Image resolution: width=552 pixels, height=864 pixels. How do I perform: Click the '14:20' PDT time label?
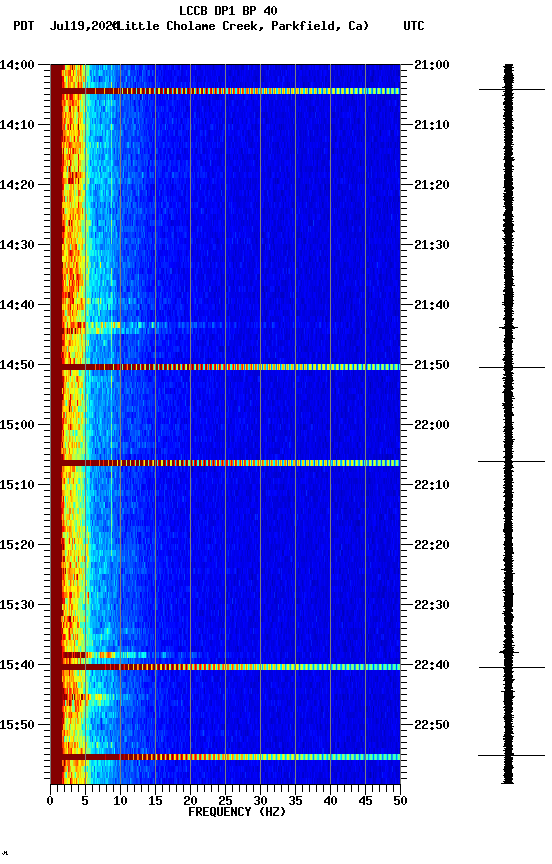pos(17,185)
